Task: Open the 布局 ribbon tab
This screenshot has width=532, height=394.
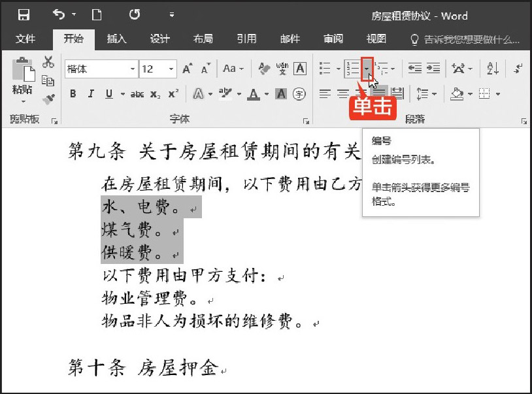Action: [203, 39]
